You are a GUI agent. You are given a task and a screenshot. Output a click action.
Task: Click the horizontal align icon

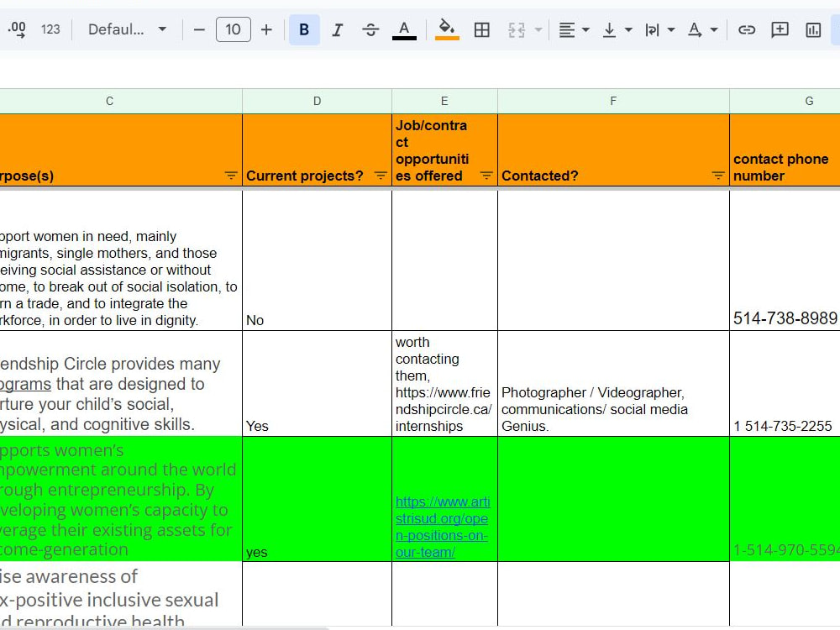click(x=567, y=30)
